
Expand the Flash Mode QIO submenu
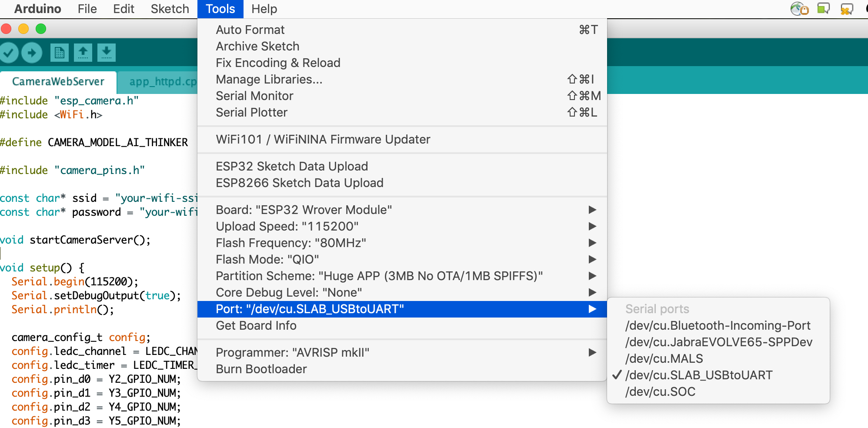click(x=402, y=259)
